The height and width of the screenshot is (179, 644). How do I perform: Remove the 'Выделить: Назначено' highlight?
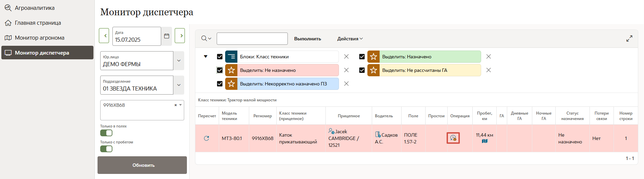[488, 57]
